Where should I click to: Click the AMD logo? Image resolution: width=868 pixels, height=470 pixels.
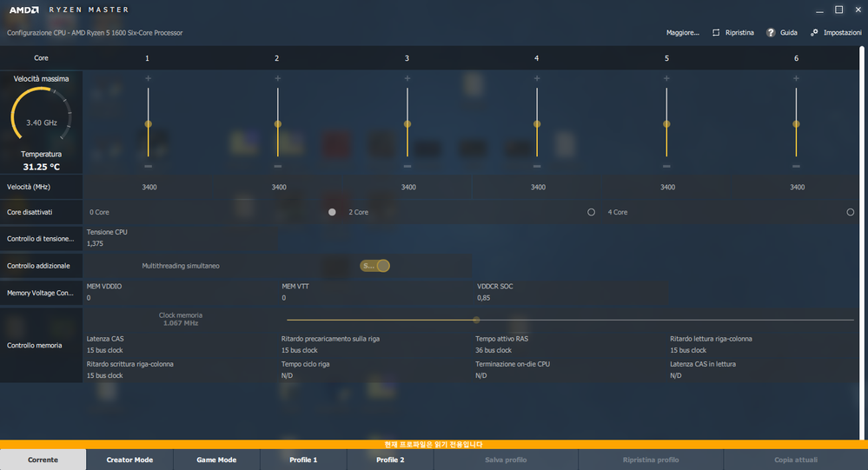23,10
